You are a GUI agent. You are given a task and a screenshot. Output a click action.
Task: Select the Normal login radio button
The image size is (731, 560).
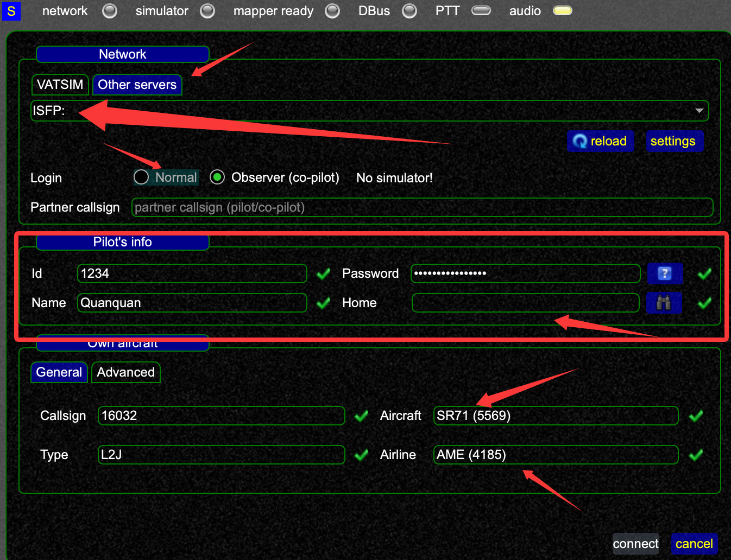[x=141, y=177]
